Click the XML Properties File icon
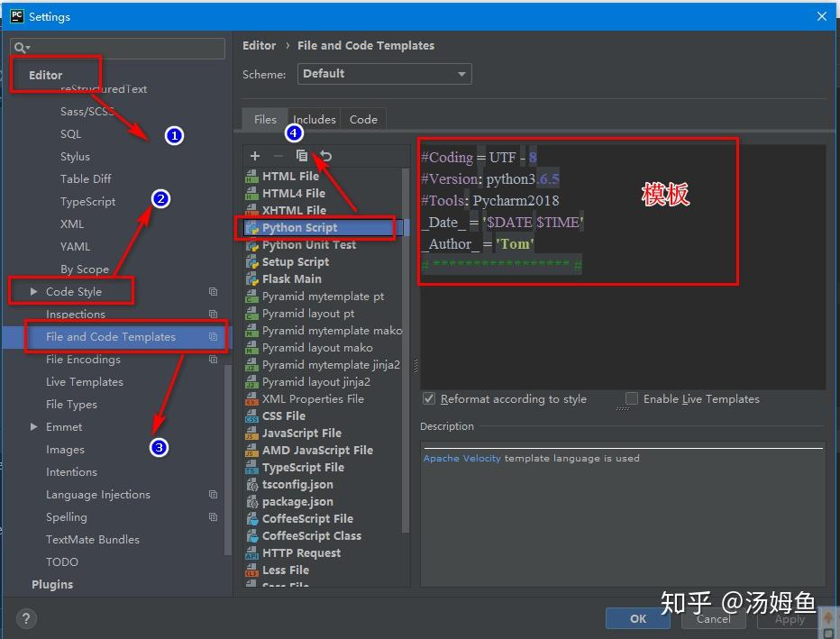Image resolution: width=840 pixels, height=639 pixels. (x=251, y=399)
